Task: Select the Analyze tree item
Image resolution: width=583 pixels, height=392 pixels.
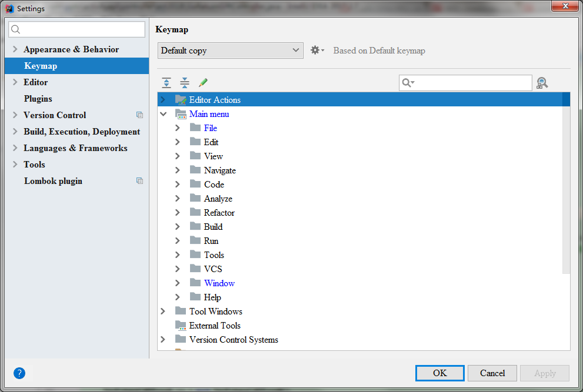Action: 218,199
